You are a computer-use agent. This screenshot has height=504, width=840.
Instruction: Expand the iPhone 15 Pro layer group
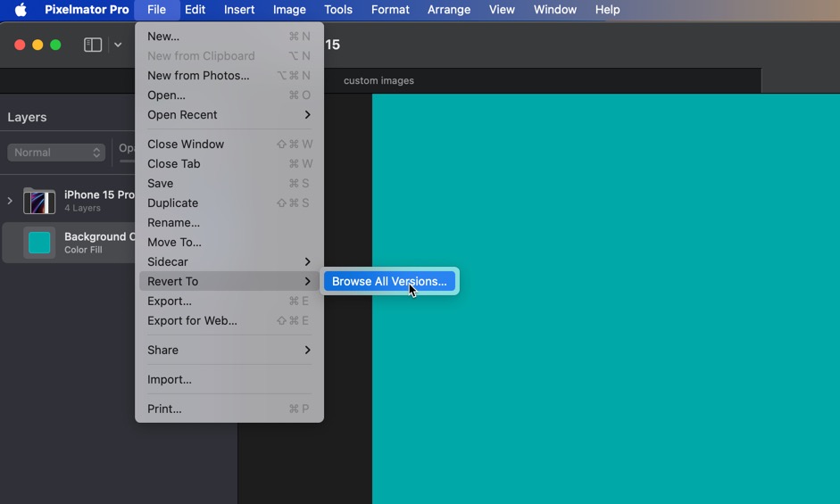click(10, 201)
